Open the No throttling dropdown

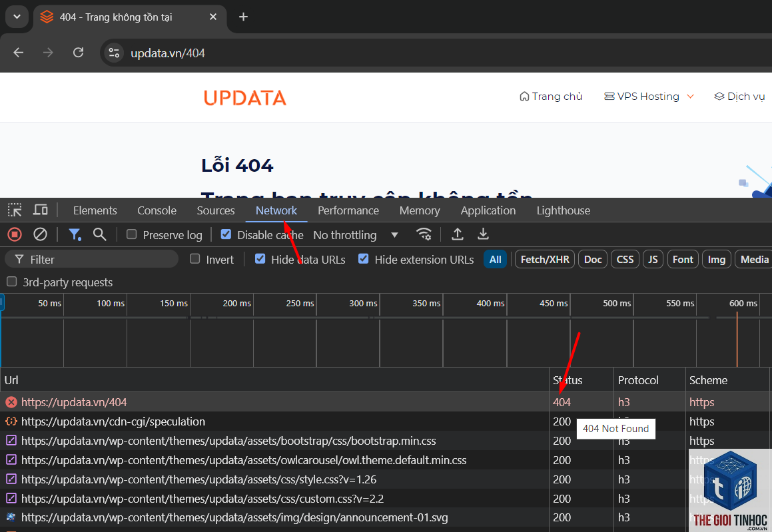356,235
